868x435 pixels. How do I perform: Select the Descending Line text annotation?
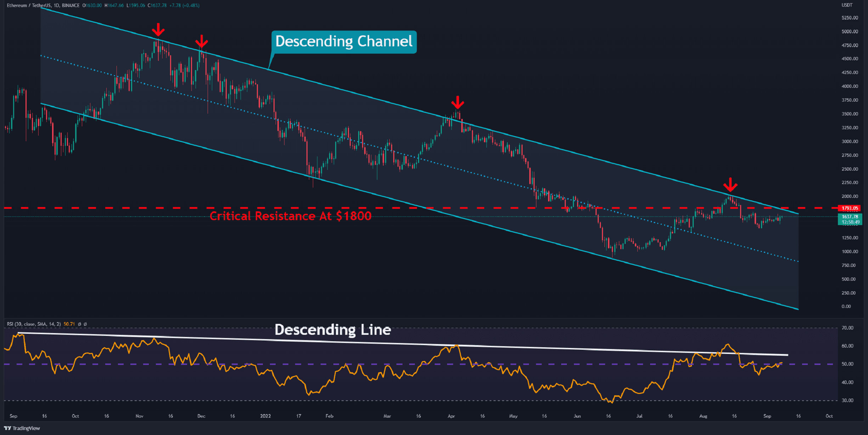point(333,330)
